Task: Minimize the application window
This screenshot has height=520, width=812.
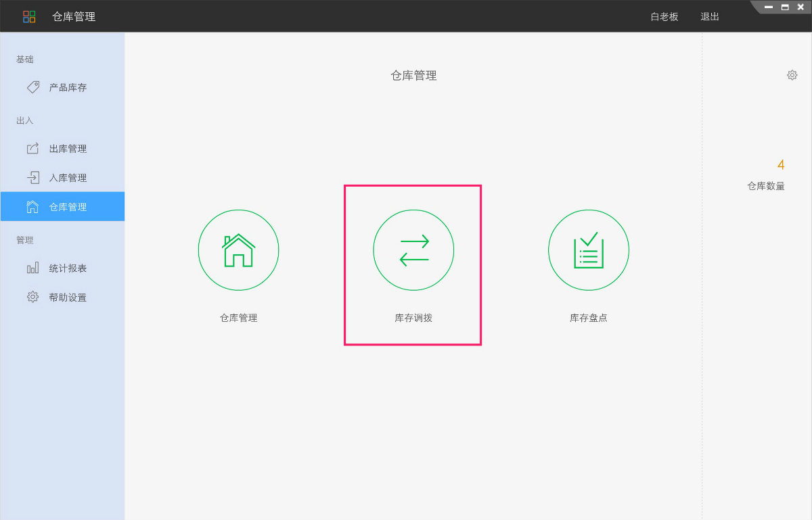Action: tap(769, 7)
